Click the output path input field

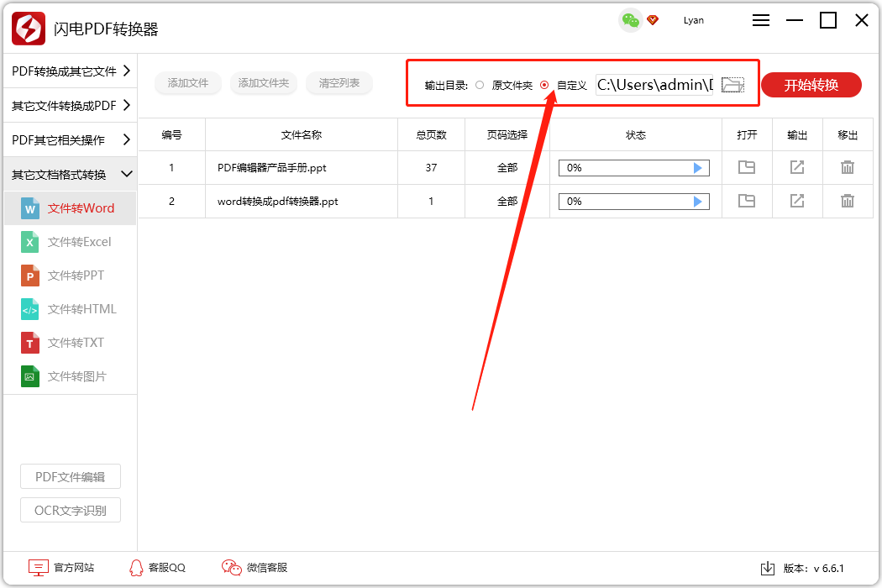coord(654,85)
